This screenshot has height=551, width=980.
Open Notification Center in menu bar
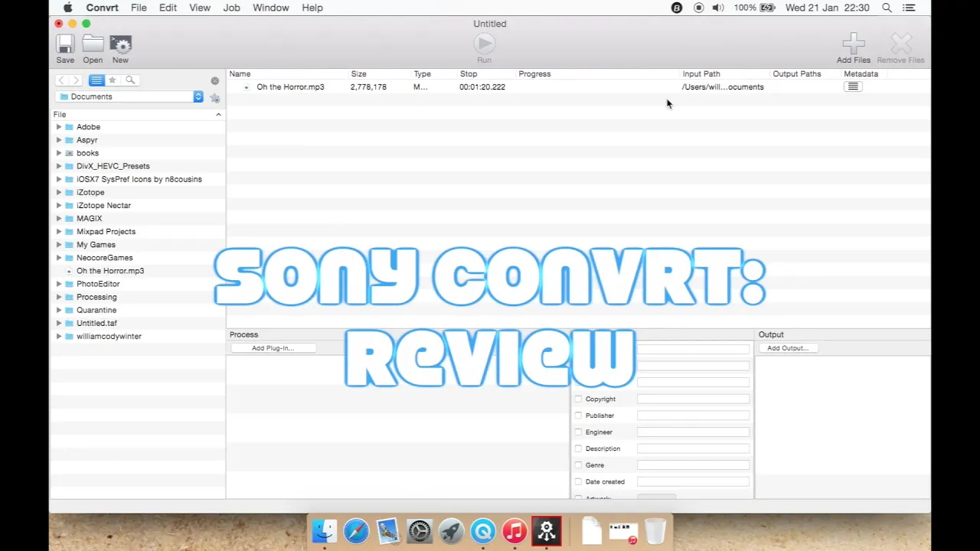point(909,8)
